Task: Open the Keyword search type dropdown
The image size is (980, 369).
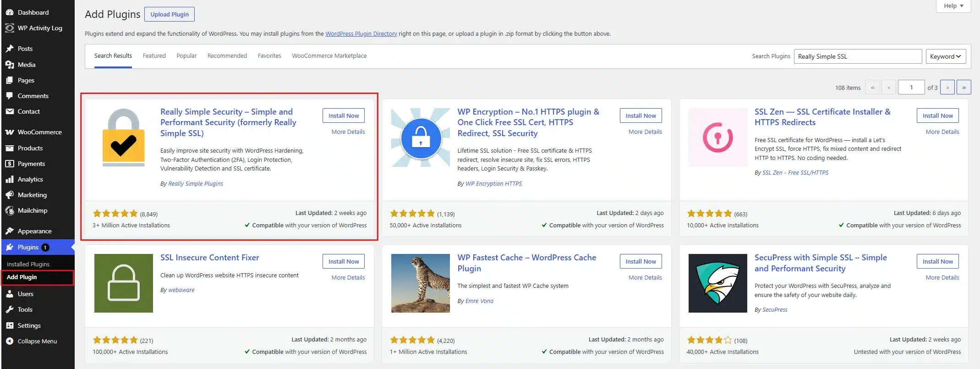Action: 946,56
